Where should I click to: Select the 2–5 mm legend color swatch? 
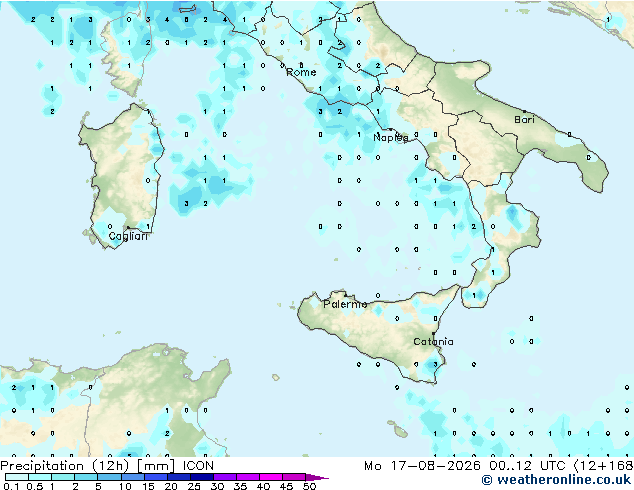point(86,477)
